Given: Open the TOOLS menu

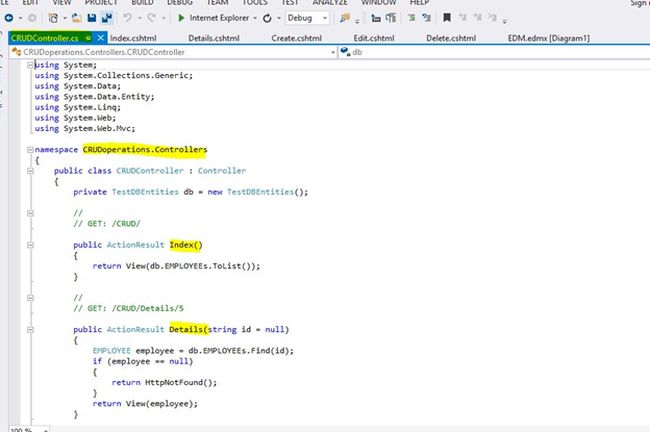Looking at the screenshot, I should click(255, 2).
